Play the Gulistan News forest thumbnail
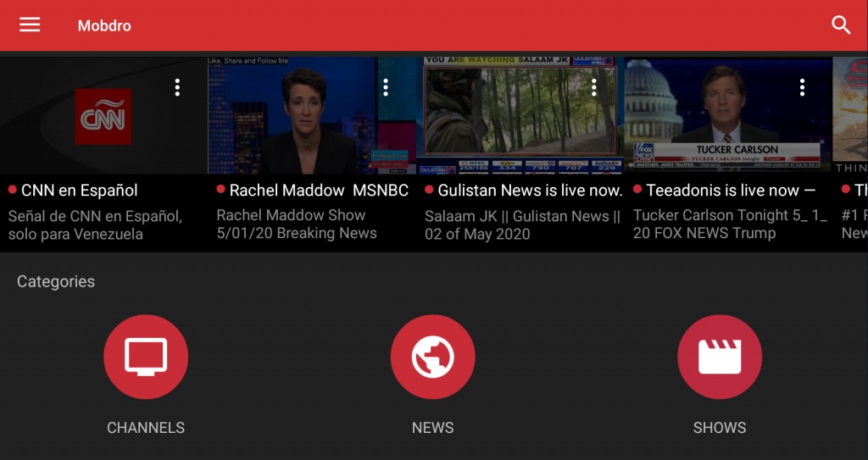Screen dimensions: 868x460 (x=520, y=116)
